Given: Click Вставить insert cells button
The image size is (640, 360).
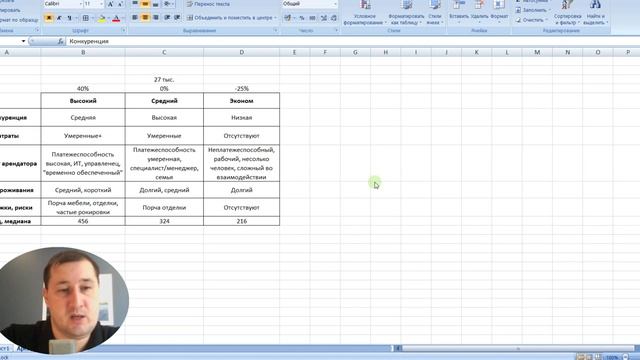Looking at the screenshot, I should point(459,12).
